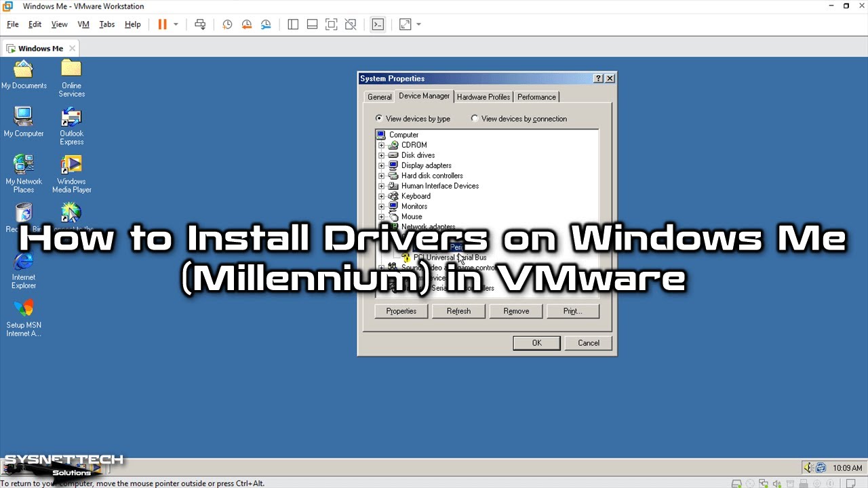Click the Remove button
Image resolution: width=868 pixels, height=488 pixels.
(516, 311)
